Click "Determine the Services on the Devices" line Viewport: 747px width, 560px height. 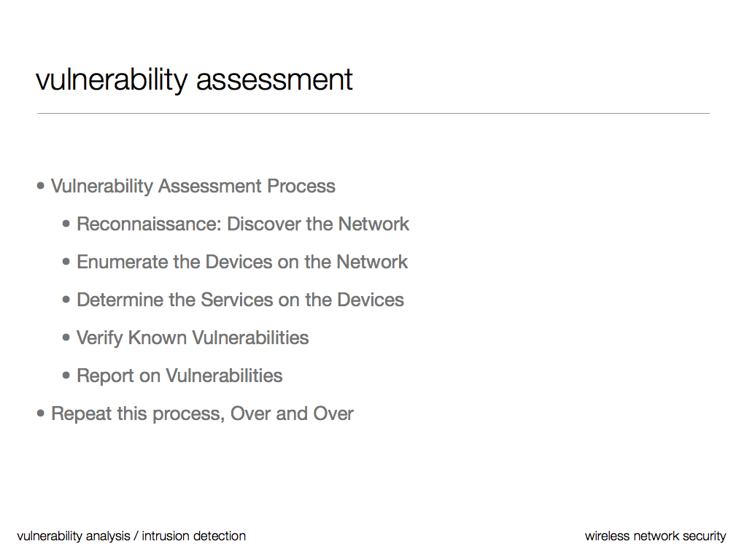pos(240,300)
